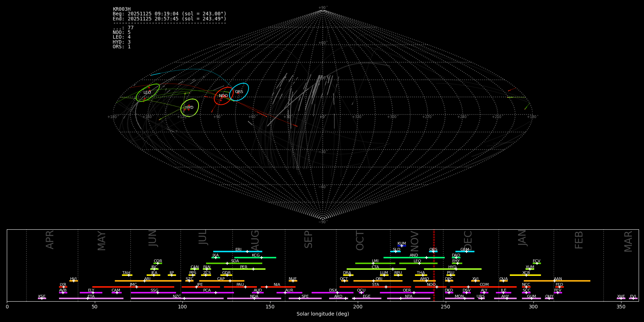Click the KUM shower label in the timeline
This screenshot has height=322, width=644.
pos(402,244)
